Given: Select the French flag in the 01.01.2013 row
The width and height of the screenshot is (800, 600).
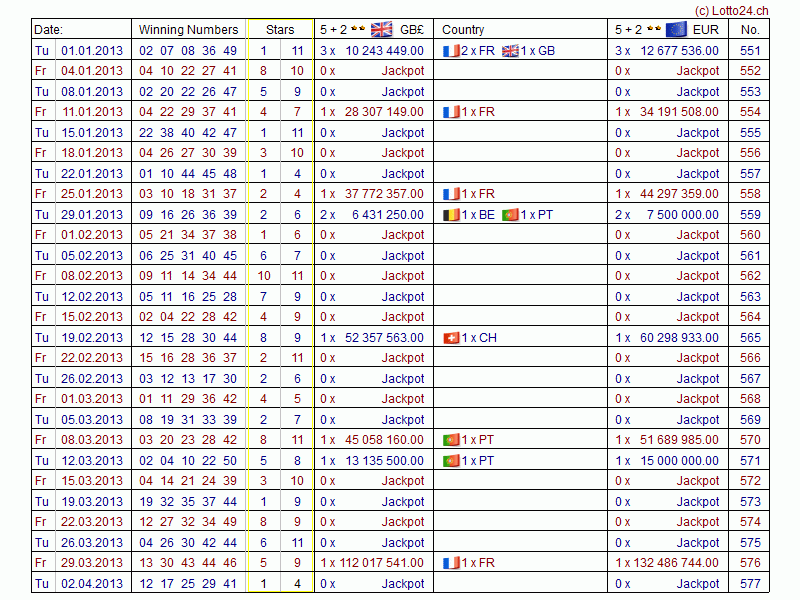Looking at the screenshot, I should 451,50.
